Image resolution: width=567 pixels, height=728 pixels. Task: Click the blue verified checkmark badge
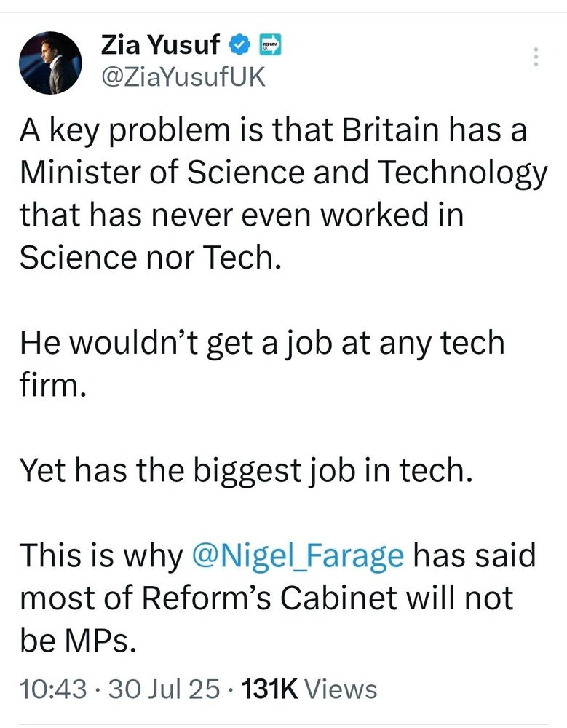point(237,46)
